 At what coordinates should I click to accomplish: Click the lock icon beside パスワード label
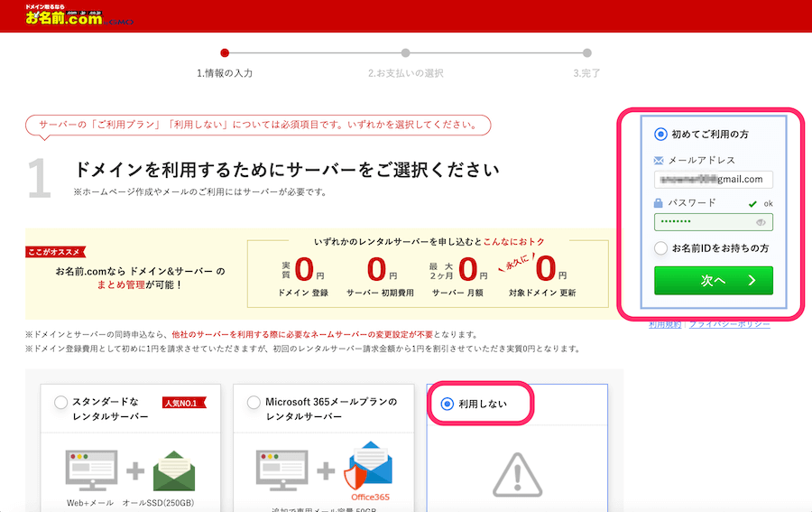coord(659,202)
